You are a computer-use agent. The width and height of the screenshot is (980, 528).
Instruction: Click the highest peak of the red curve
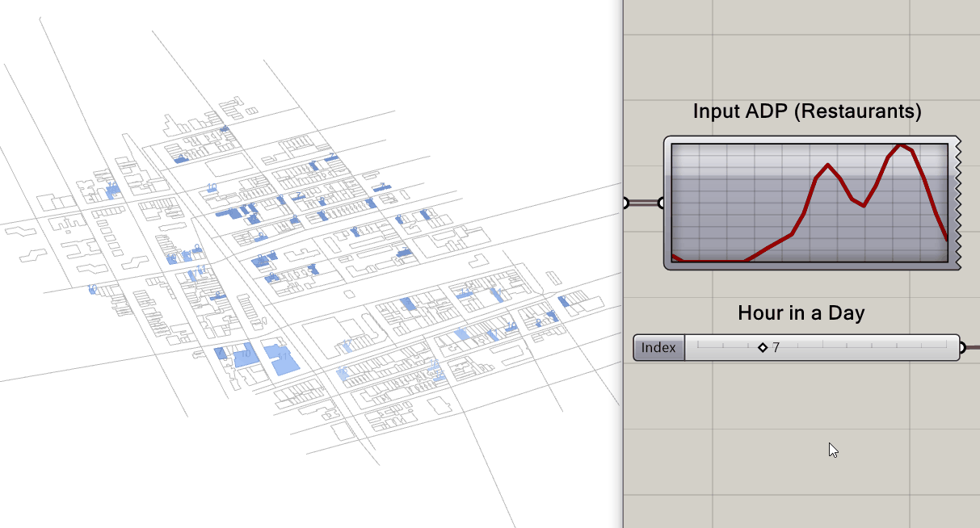click(902, 146)
